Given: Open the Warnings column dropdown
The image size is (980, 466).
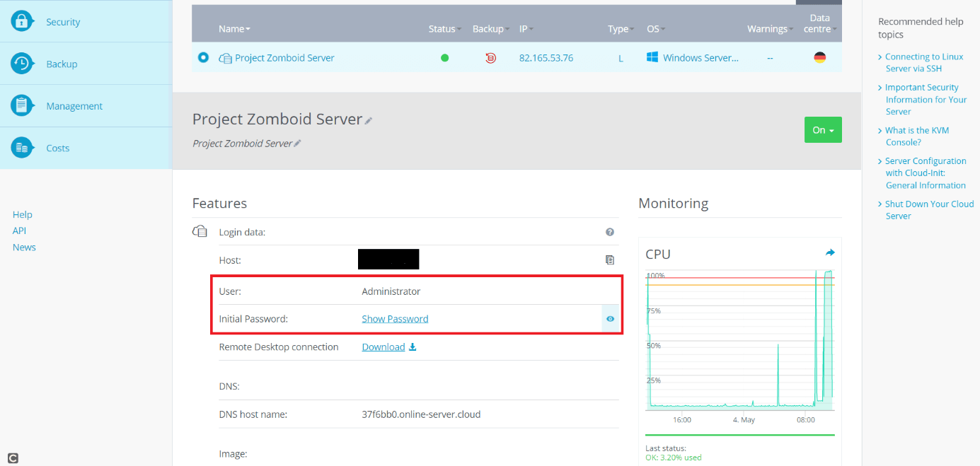Looking at the screenshot, I should (770, 29).
